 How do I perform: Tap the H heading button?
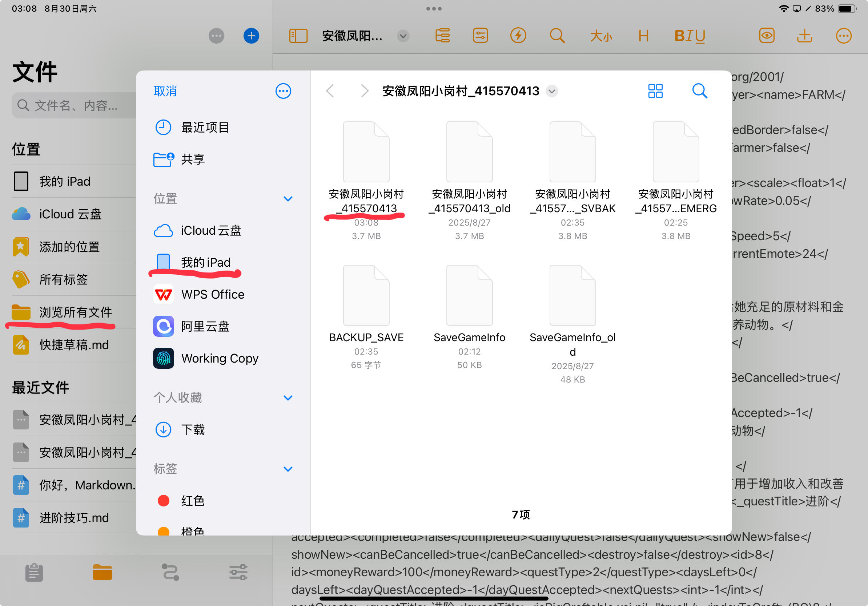(643, 36)
